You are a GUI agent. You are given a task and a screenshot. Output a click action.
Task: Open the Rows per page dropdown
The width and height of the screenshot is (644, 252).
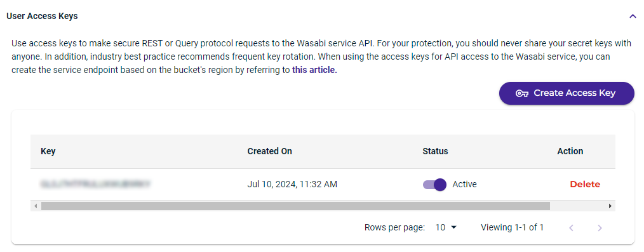446,227
